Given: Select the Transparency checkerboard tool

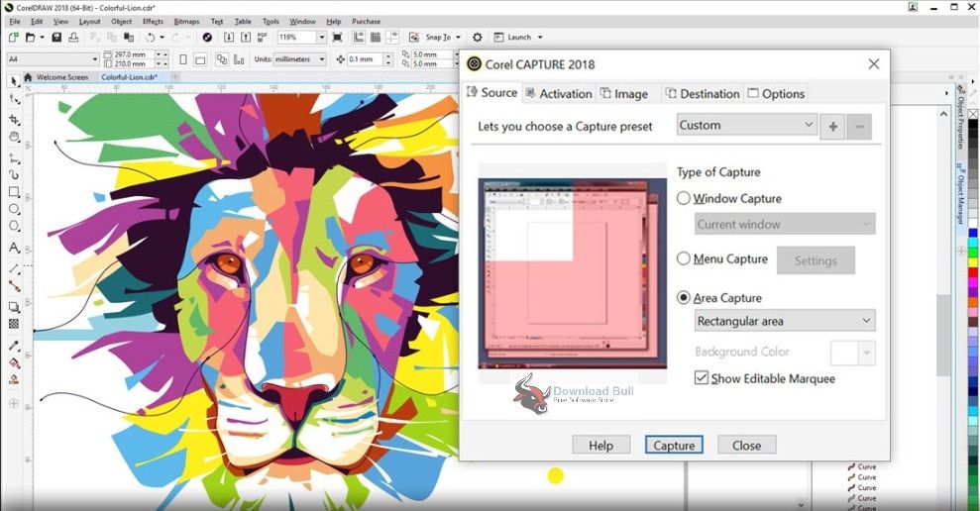Looking at the screenshot, I should point(14,324).
